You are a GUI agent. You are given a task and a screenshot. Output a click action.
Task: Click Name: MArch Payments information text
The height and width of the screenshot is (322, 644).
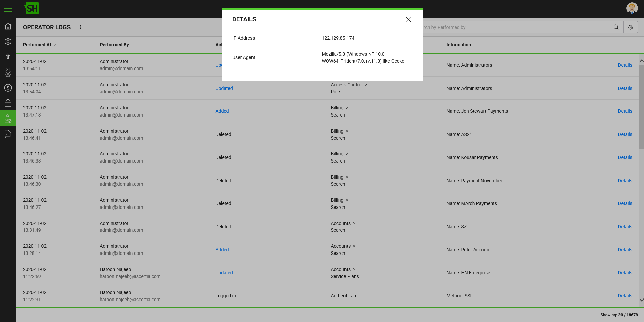(471, 203)
